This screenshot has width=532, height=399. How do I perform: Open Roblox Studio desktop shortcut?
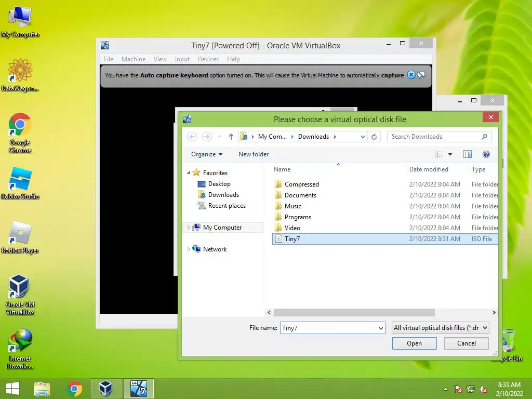(20, 183)
